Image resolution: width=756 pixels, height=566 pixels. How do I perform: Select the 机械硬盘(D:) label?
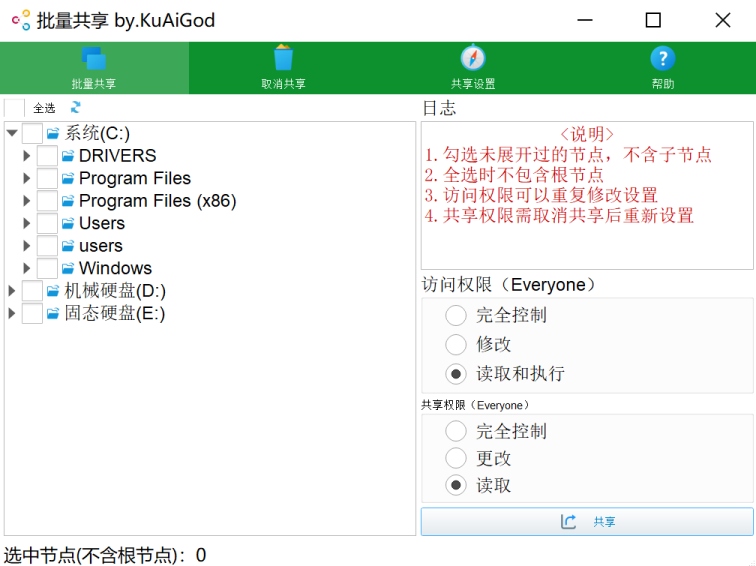(x=115, y=291)
